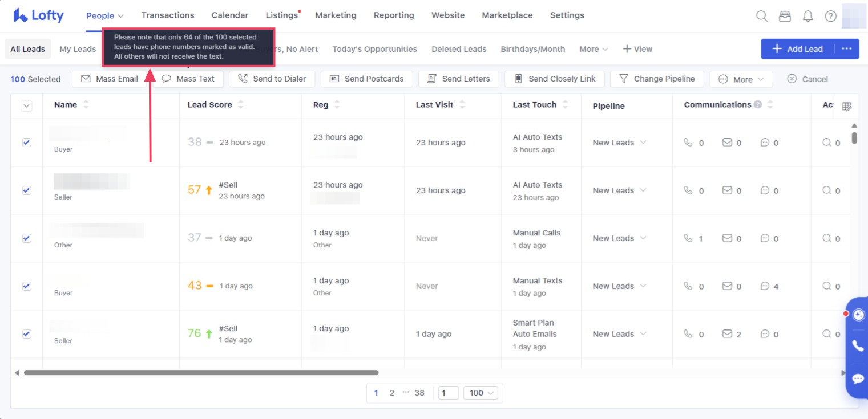Switch to the Deleted Leads tab
Image resolution: width=868 pixels, height=419 pixels.
(459, 49)
